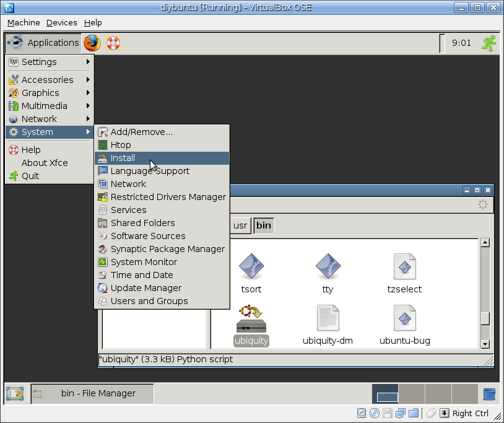
Task: Open Software Sources
Action: [162, 236]
